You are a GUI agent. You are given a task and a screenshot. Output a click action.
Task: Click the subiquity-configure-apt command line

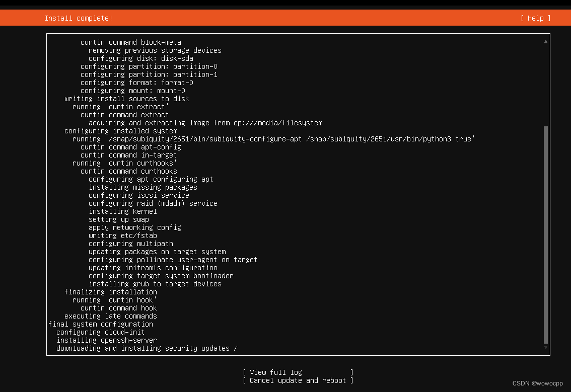(273, 139)
